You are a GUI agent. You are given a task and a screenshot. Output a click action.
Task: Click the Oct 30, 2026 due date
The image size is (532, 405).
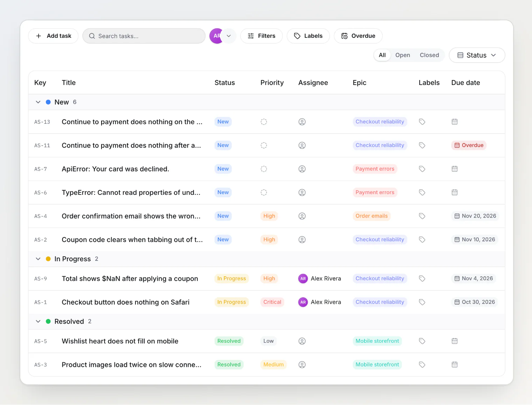(x=475, y=302)
